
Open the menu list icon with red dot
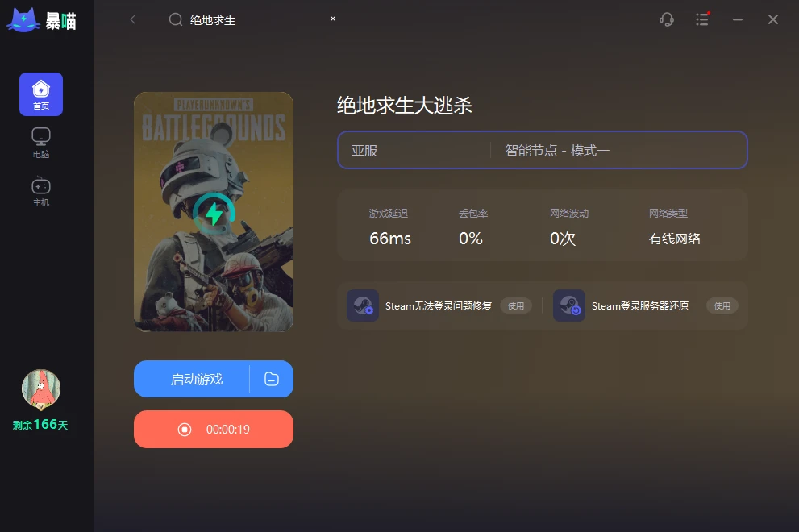pyautogui.click(x=702, y=19)
